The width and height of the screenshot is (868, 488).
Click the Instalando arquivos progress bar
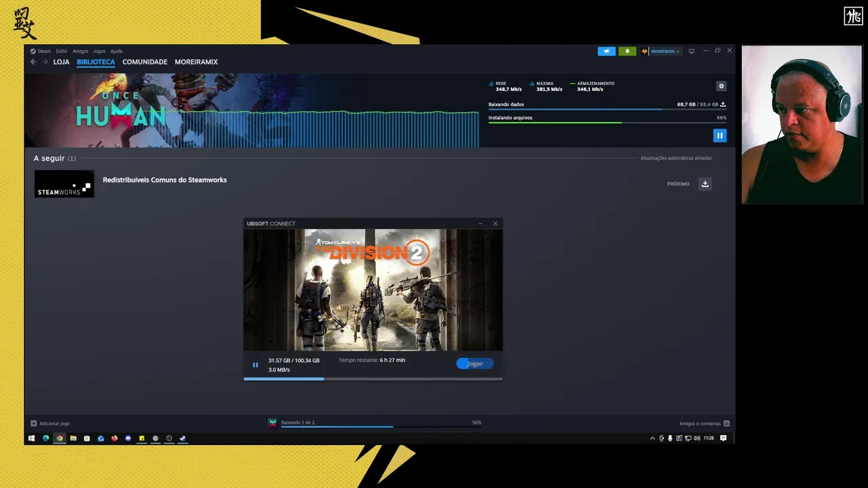pyautogui.click(x=607, y=122)
